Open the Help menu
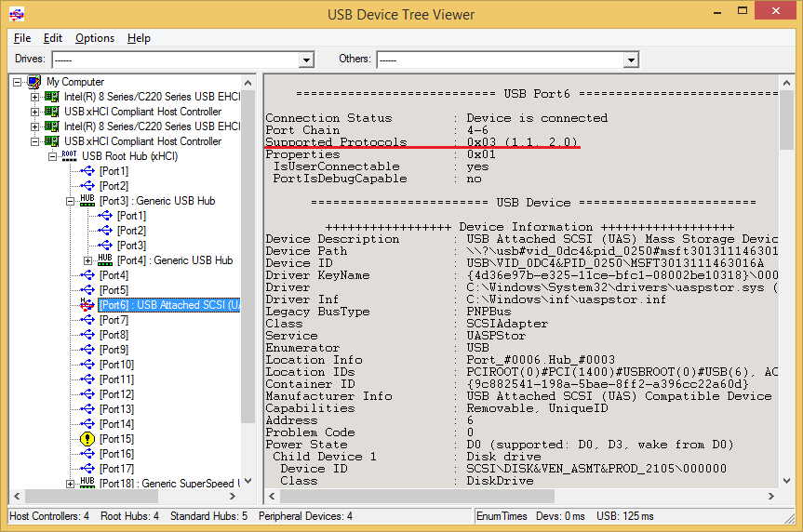 click(x=139, y=38)
